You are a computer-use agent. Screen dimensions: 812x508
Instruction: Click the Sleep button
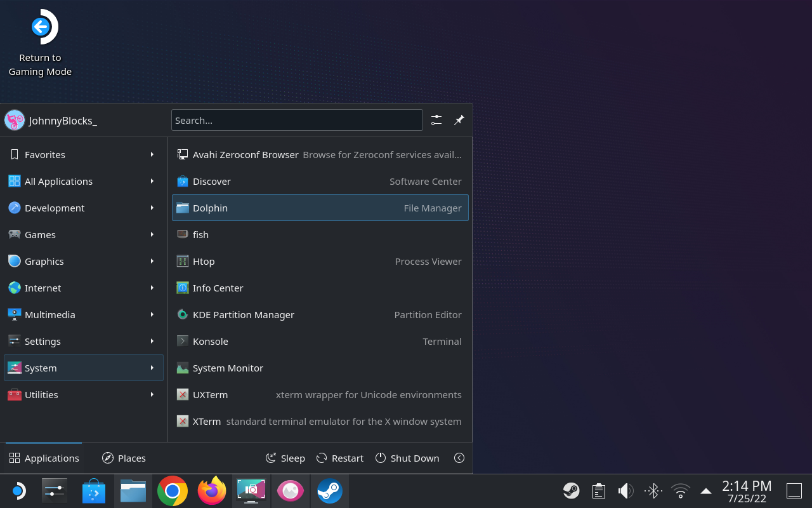[x=285, y=458]
